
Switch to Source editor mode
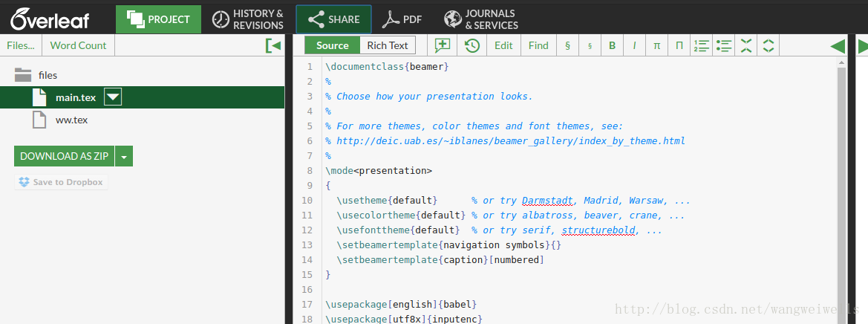point(332,45)
